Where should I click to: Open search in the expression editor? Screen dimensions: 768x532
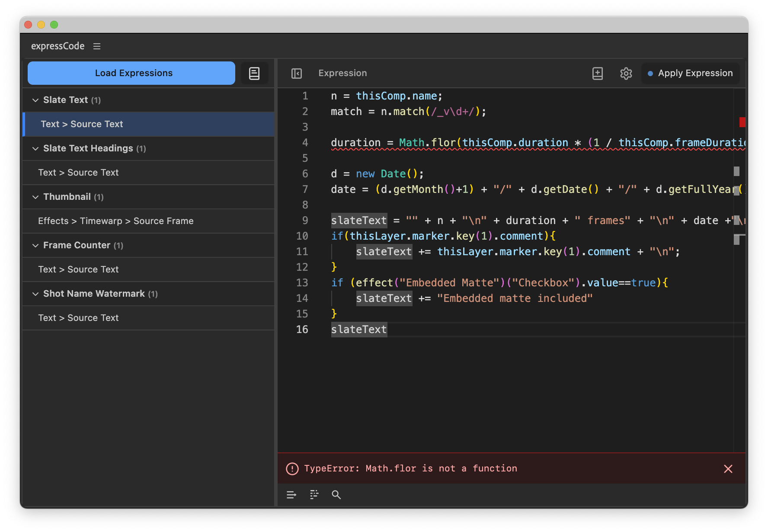[336, 495]
